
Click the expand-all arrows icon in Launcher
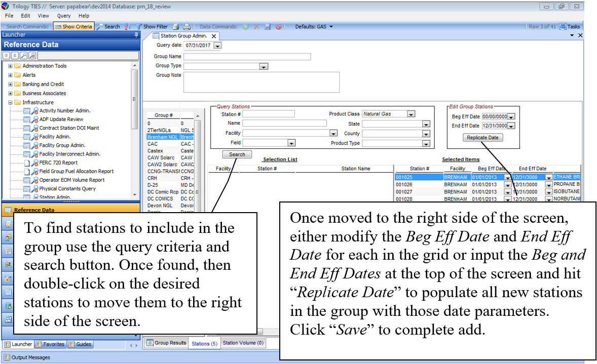[7, 56]
